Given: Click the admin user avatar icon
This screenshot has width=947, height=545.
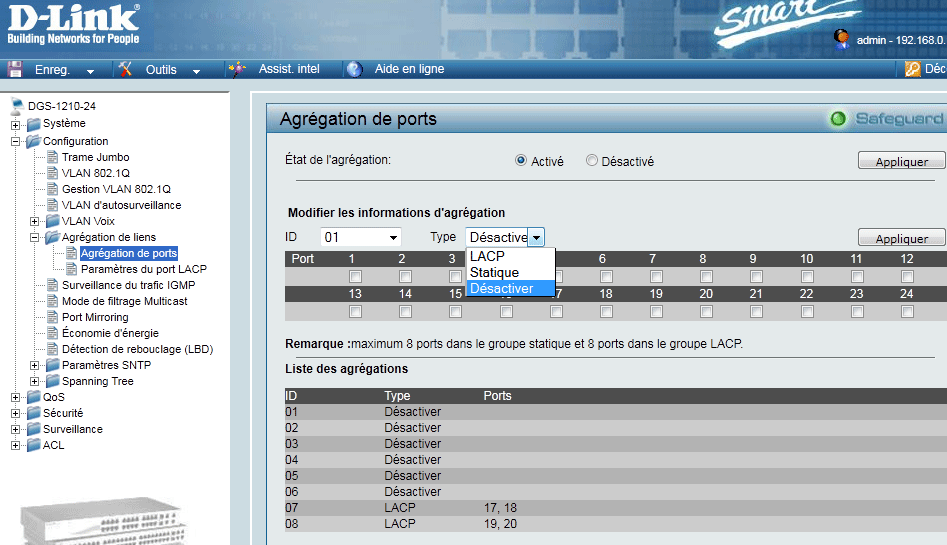Looking at the screenshot, I should [841, 39].
